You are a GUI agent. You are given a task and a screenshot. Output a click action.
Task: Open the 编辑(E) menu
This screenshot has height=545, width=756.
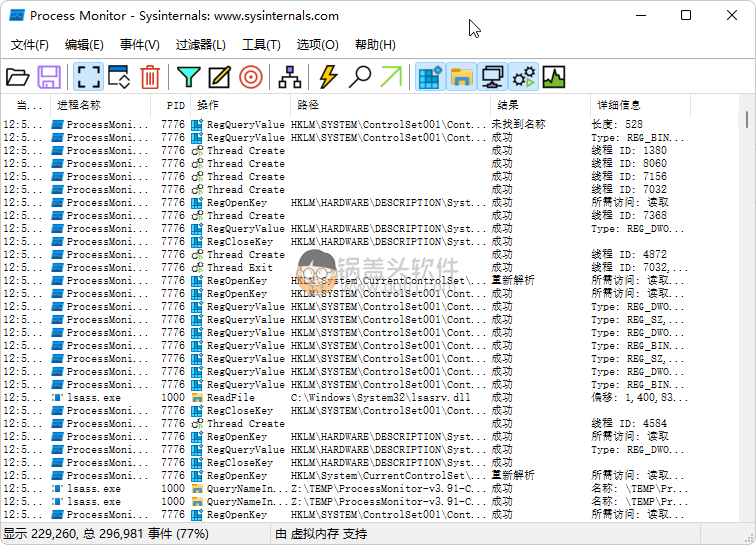(84, 45)
